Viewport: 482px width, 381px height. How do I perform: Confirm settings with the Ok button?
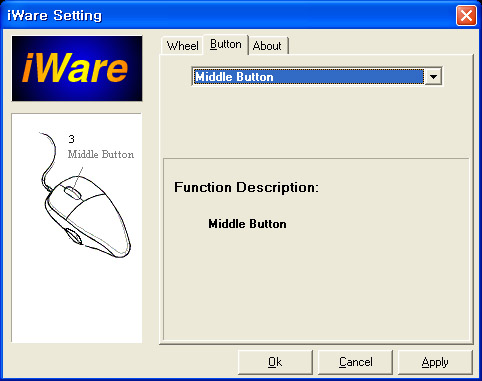(x=275, y=362)
